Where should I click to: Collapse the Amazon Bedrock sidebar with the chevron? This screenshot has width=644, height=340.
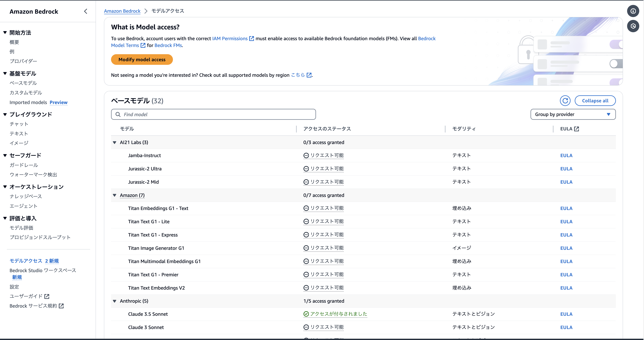point(86,11)
